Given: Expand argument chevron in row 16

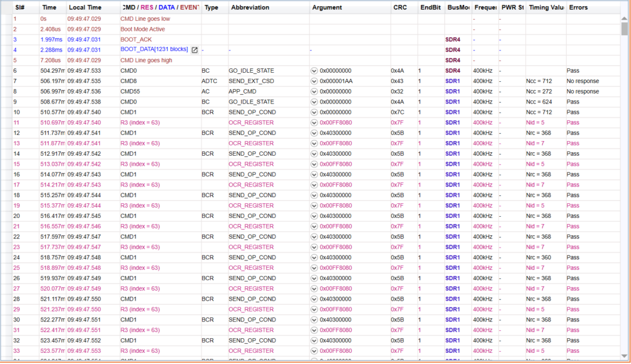Looking at the screenshot, I should [x=314, y=174].
